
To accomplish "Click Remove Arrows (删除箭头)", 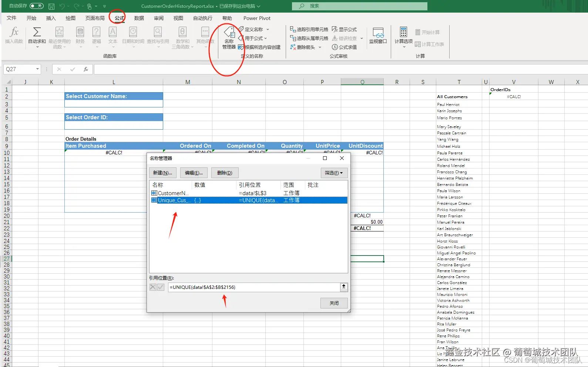I will coord(303,47).
